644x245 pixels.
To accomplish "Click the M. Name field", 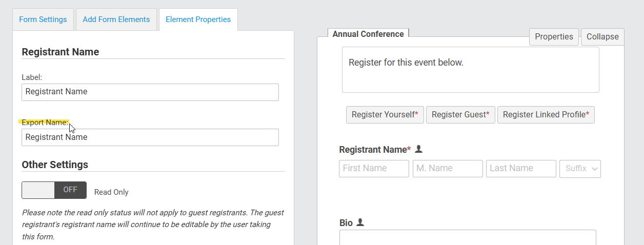I will coord(448,169).
